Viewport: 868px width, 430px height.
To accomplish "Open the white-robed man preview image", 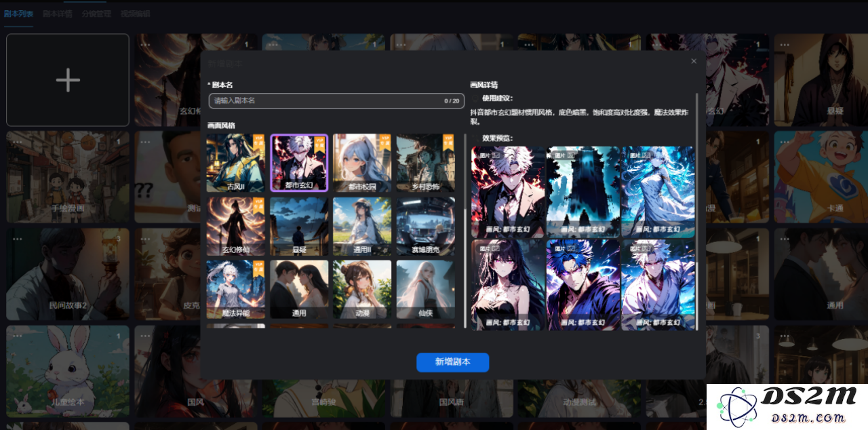I will [x=658, y=285].
